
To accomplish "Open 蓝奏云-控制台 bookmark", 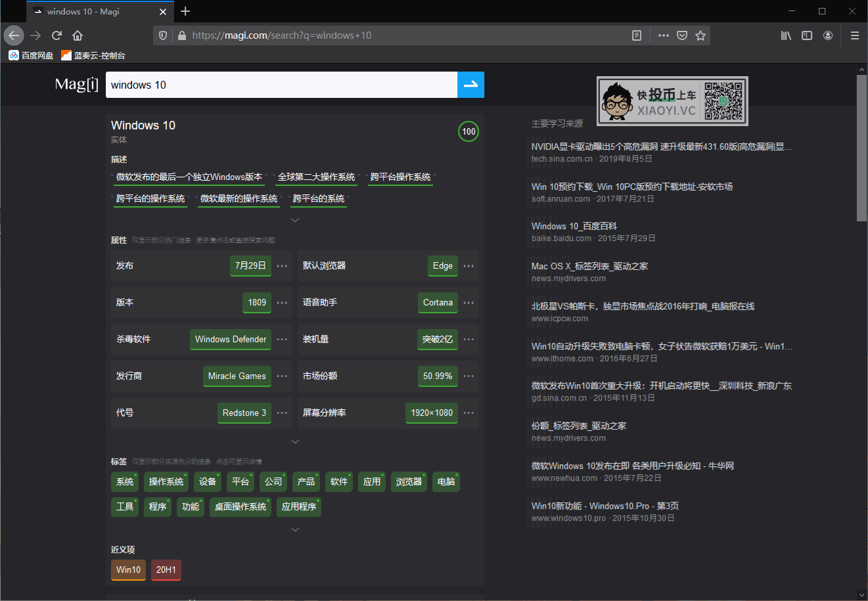I will coord(93,55).
